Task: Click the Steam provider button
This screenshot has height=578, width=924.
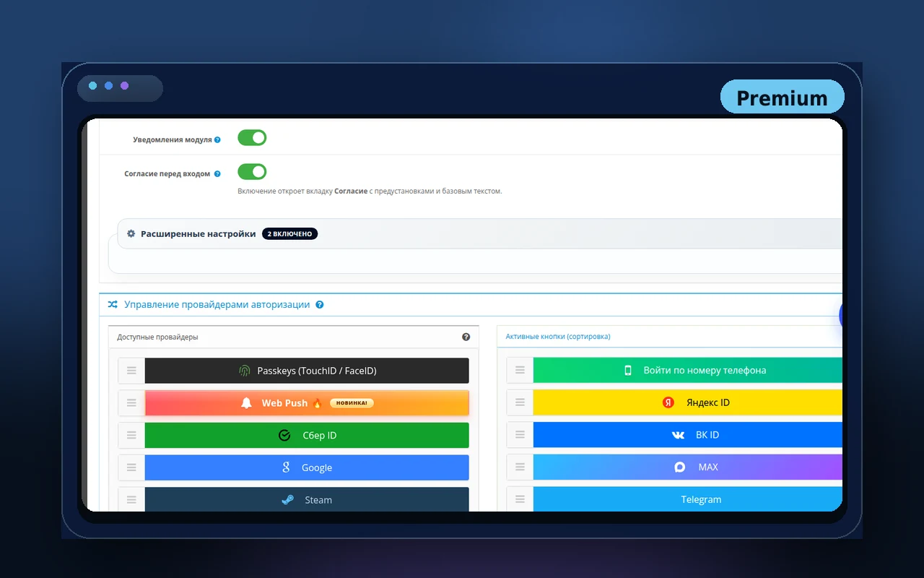Action: click(307, 500)
